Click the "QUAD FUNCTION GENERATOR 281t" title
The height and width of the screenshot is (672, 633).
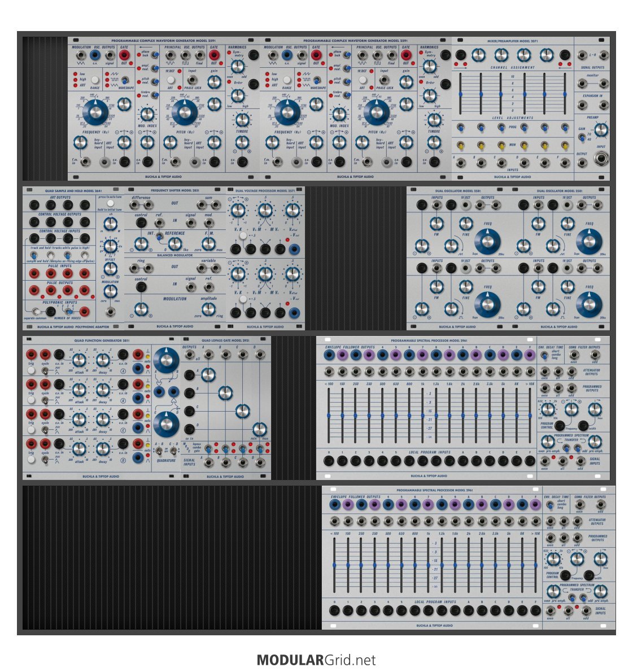(102, 341)
